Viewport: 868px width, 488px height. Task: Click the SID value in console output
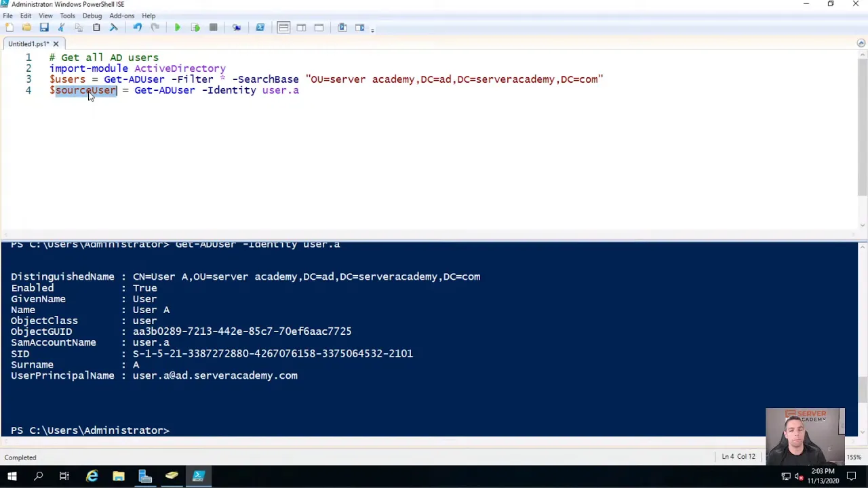[x=273, y=353]
